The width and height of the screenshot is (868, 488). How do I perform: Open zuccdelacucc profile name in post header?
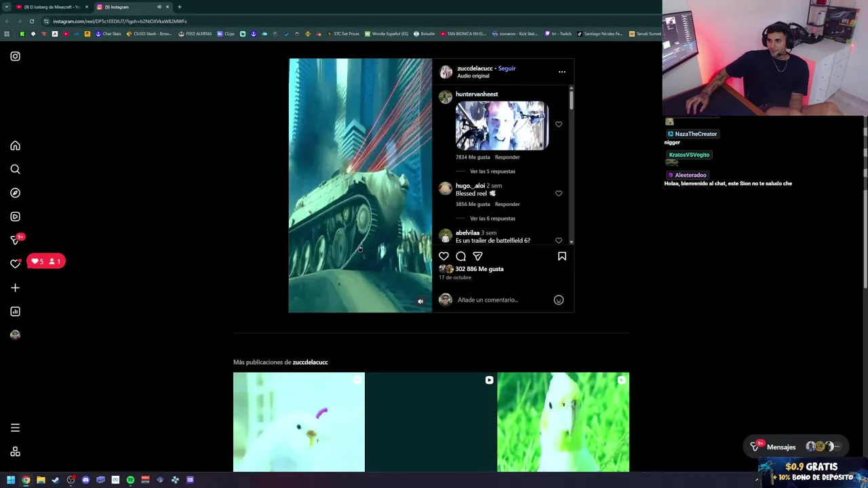[475, 68]
